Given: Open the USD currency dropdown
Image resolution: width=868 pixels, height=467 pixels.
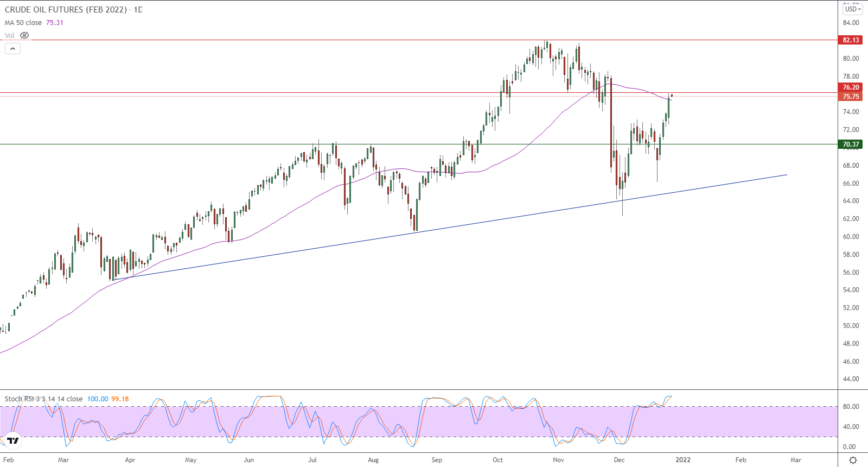Looking at the screenshot, I should click(853, 9).
